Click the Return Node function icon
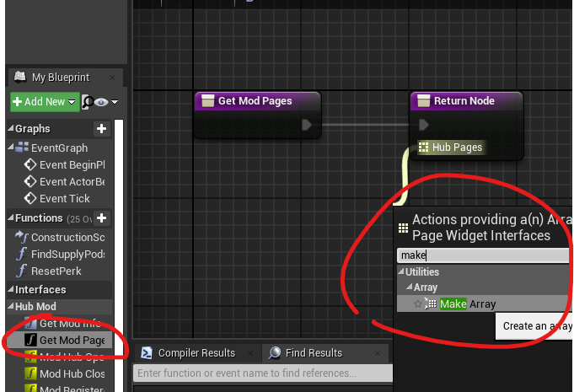 [423, 100]
